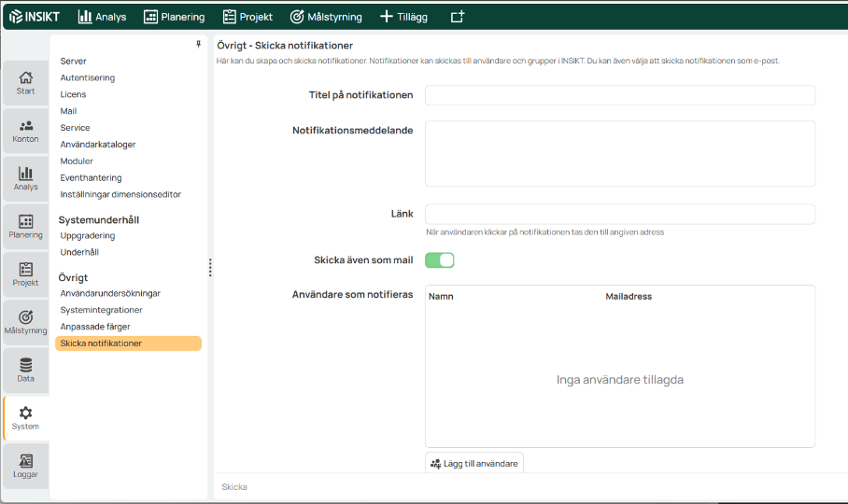Select Målstyrning sidebar icon
Image resolution: width=848 pixels, height=504 pixels.
tap(25, 323)
